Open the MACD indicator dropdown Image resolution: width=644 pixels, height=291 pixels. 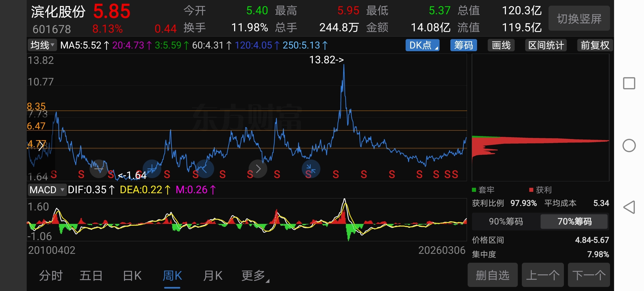tap(47, 190)
